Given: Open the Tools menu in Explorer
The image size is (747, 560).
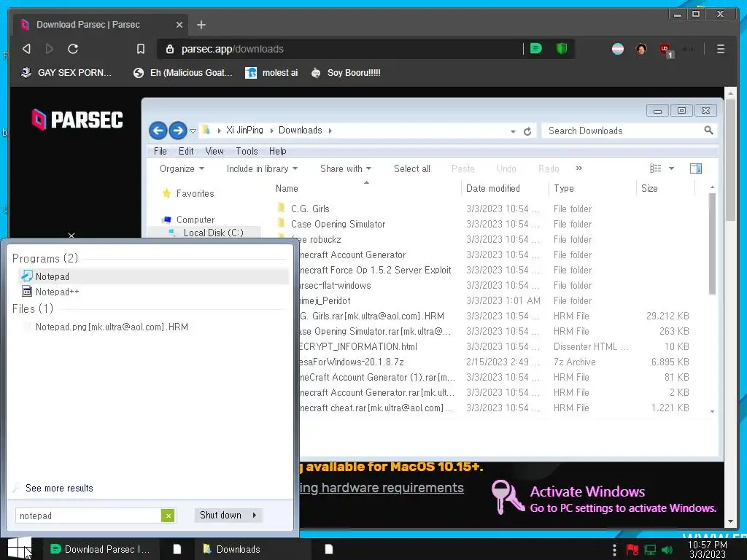Looking at the screenshot, I should pyautogui.click(x=247, y=152).
